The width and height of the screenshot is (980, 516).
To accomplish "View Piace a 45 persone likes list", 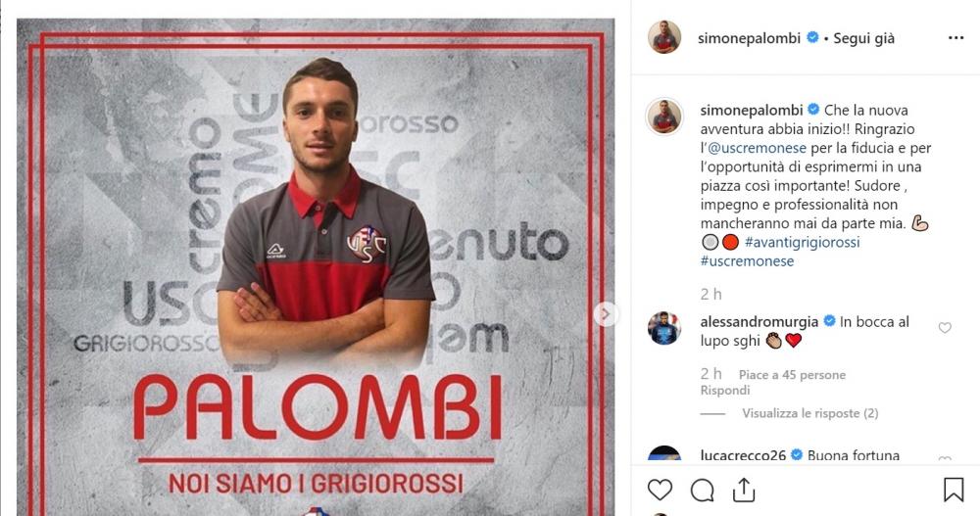I will point(792,375).
